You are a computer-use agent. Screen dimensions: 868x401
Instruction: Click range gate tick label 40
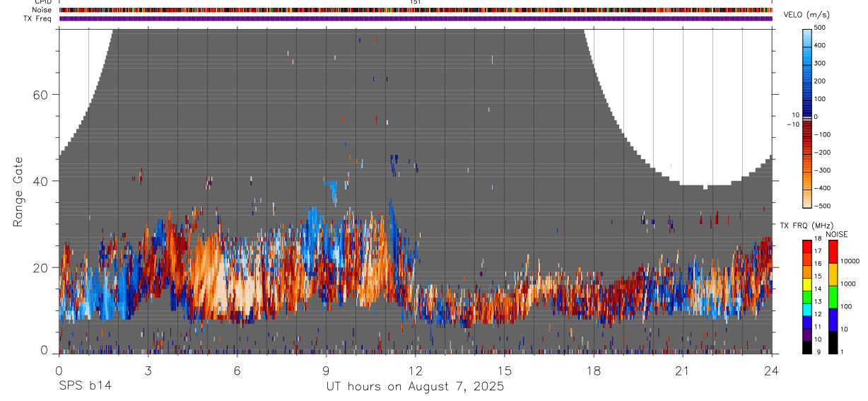click(x=40, y=181)
